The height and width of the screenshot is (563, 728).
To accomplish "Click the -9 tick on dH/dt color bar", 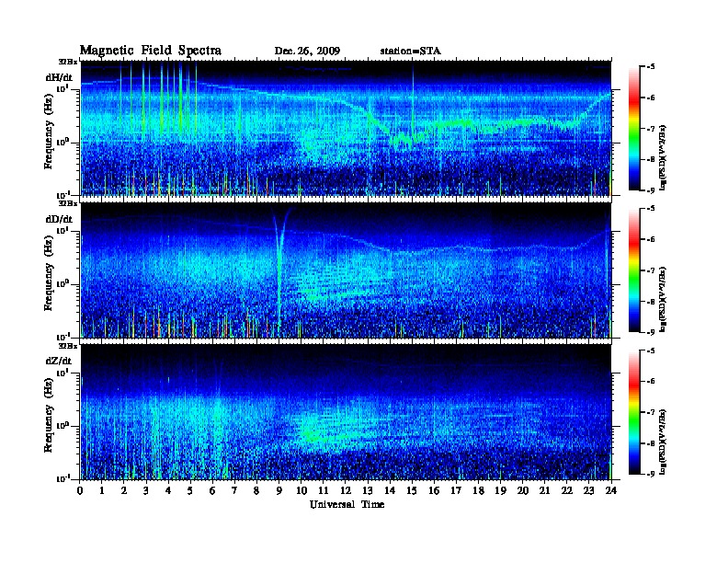I will pyautogui.click(x=651, y=190).
